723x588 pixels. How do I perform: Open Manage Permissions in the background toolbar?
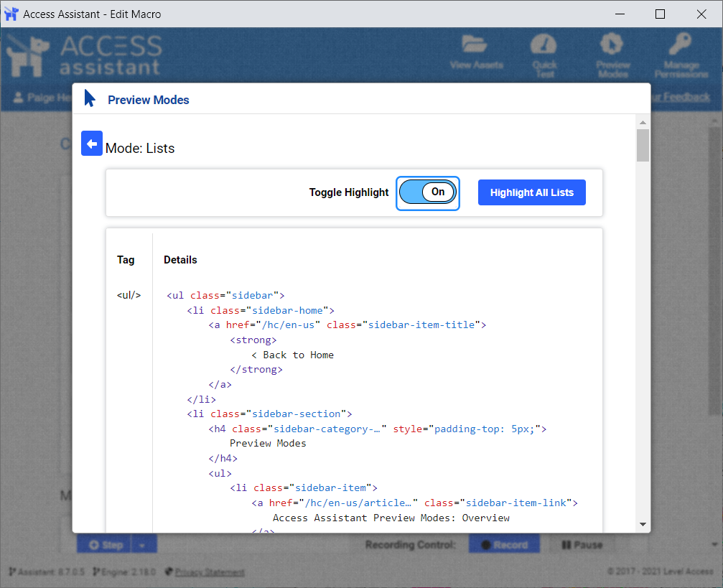click(x=681, y=55)
